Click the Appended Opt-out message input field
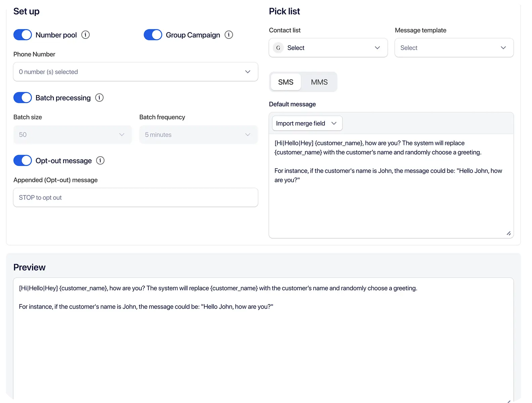 (135, 197)
